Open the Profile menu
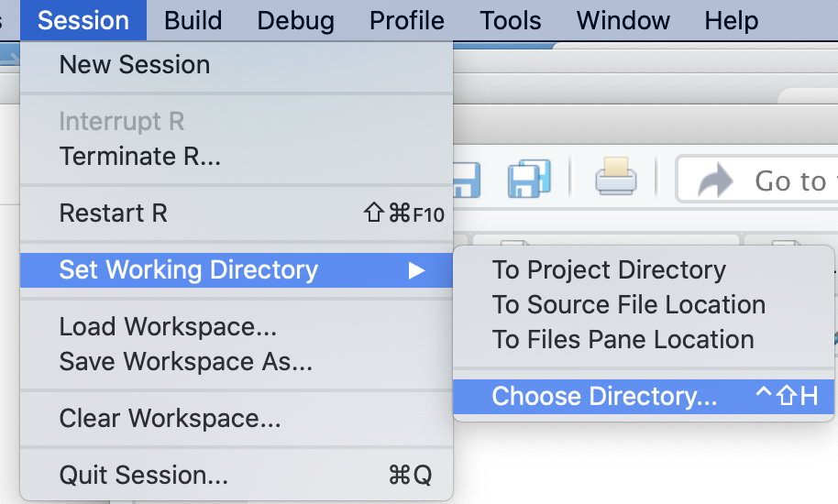Image resolution: width=838 pixels, height=504 pixels. point(407,20)
